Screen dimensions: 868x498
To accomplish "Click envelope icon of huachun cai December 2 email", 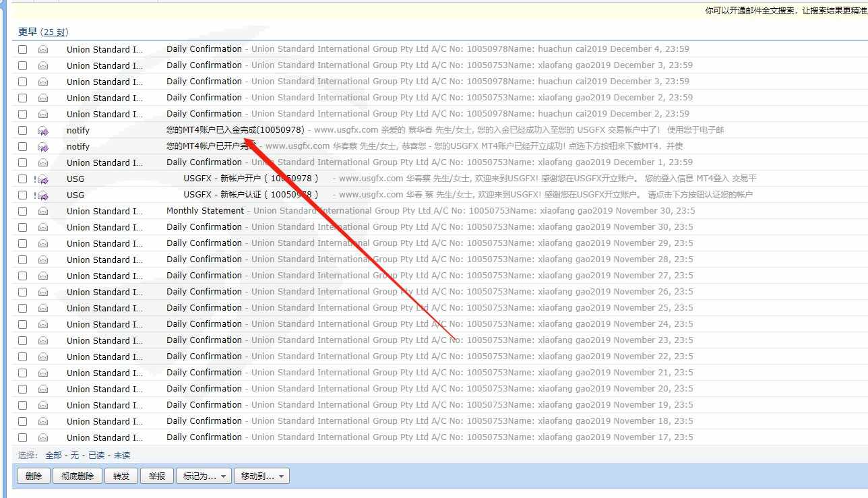I will pyautogui.click(x=43, y=114).
